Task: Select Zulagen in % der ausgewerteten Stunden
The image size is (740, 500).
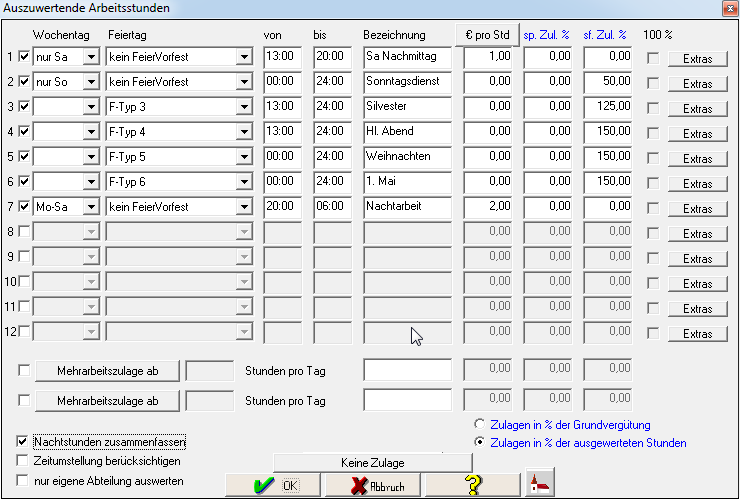Action: coord(481,442)
